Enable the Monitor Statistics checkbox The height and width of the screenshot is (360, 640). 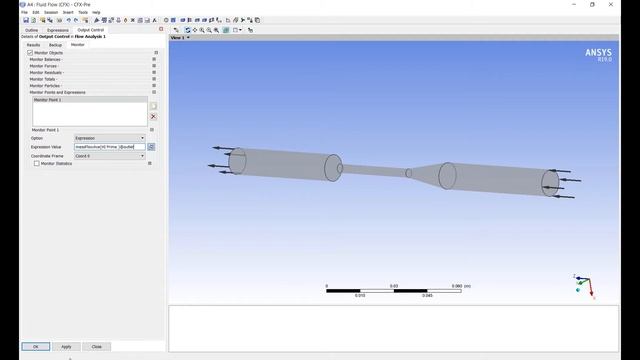37,163
